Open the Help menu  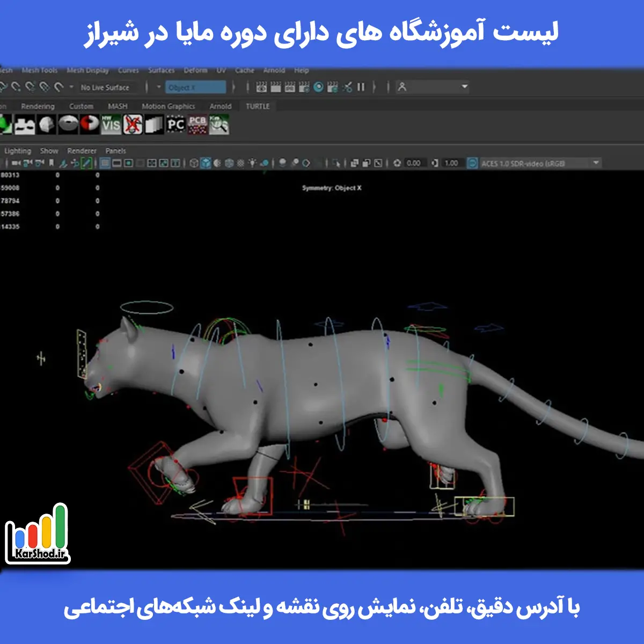click(302, 70)
